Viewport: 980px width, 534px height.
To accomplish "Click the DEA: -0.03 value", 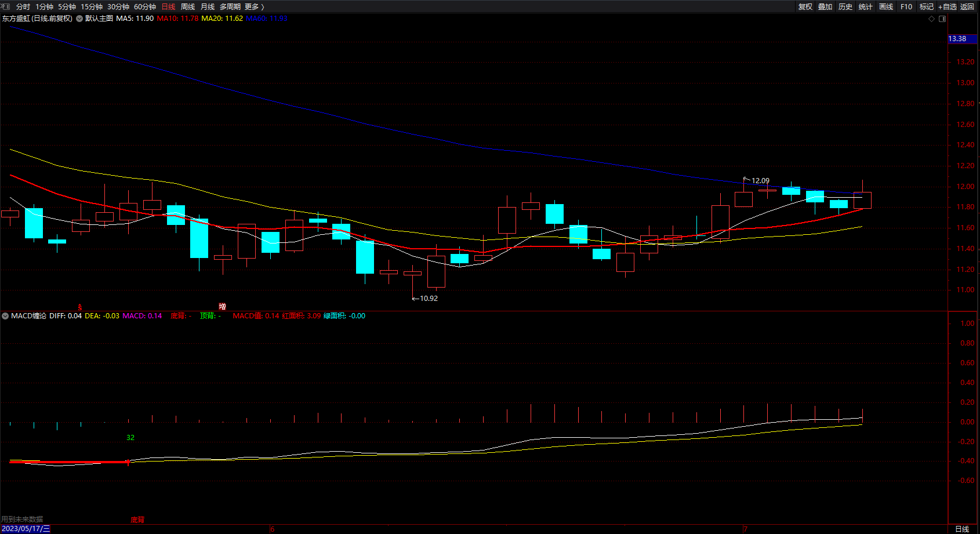I will 102,316.
